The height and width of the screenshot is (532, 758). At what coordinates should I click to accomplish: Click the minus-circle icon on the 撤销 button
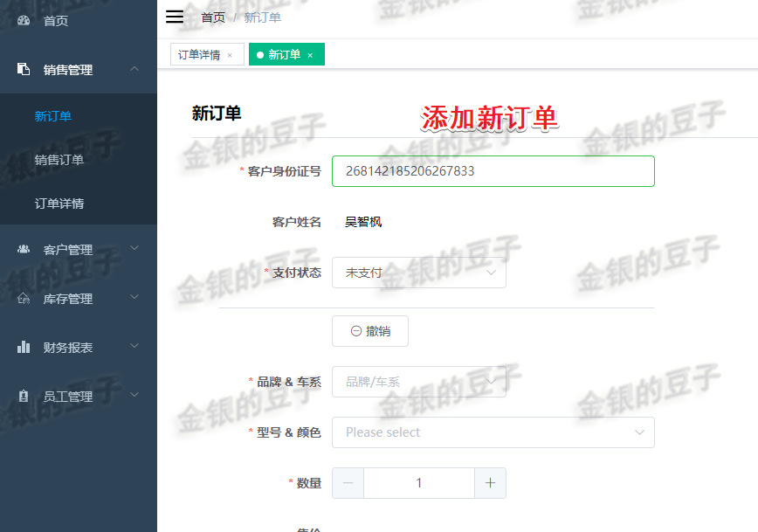click(355, 330)
